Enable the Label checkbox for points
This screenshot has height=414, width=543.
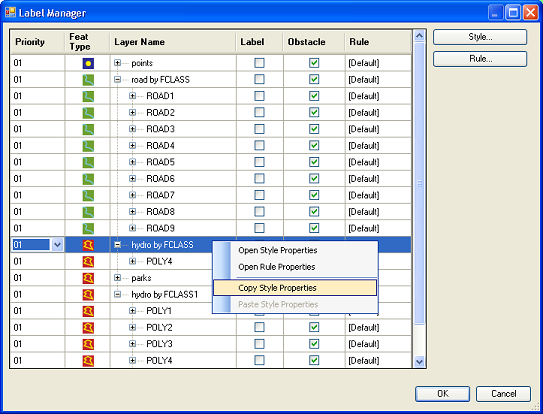259,63
